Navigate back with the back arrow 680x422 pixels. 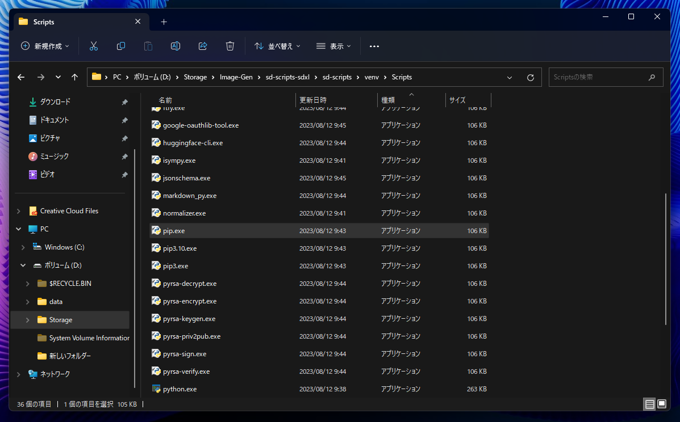click(21, 77)
